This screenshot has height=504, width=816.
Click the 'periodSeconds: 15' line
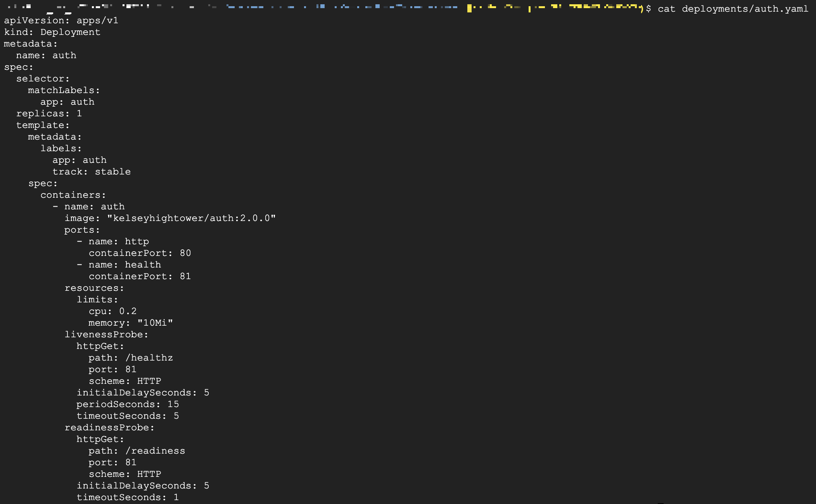tap(128, 404)
